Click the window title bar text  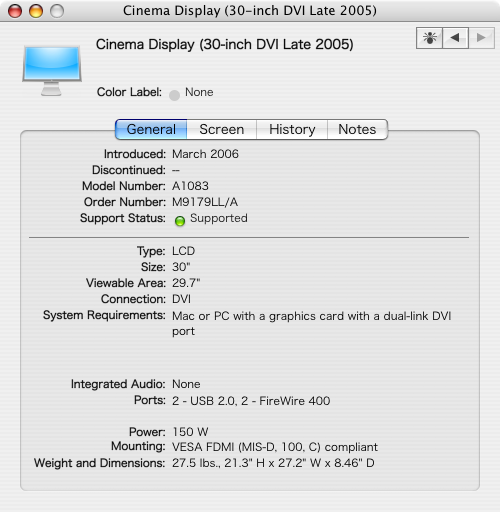point(250,11)
